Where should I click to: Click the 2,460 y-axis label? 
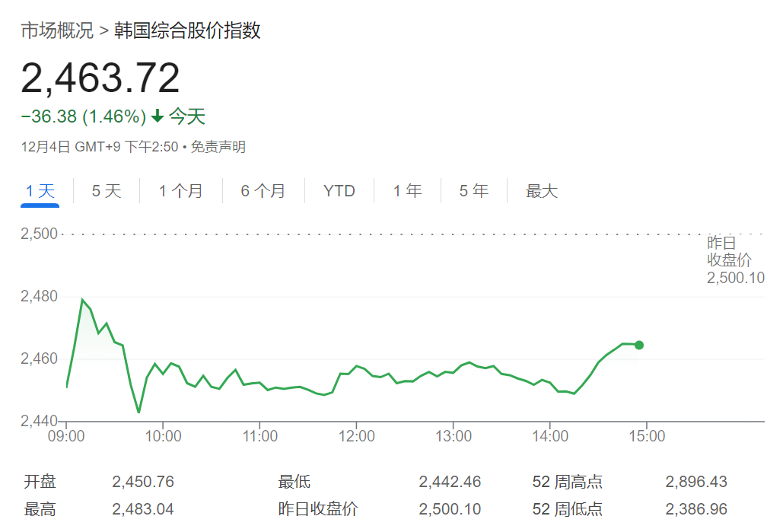[x=39, y=358]
